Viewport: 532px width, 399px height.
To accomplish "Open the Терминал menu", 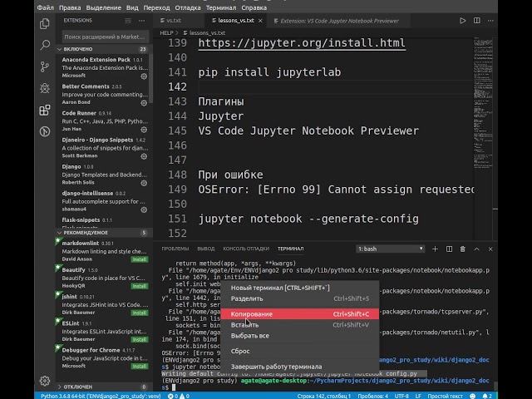I will [x=221, y=7].
